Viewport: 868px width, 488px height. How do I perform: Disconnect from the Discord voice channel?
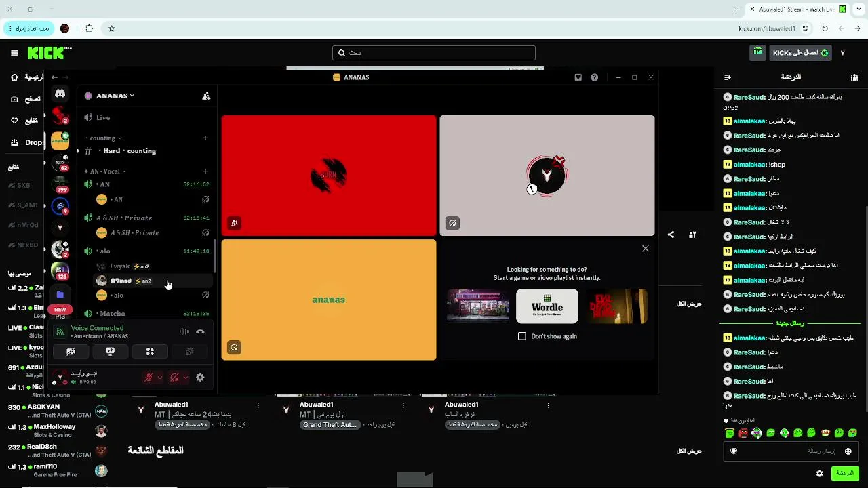pos(200,332)
